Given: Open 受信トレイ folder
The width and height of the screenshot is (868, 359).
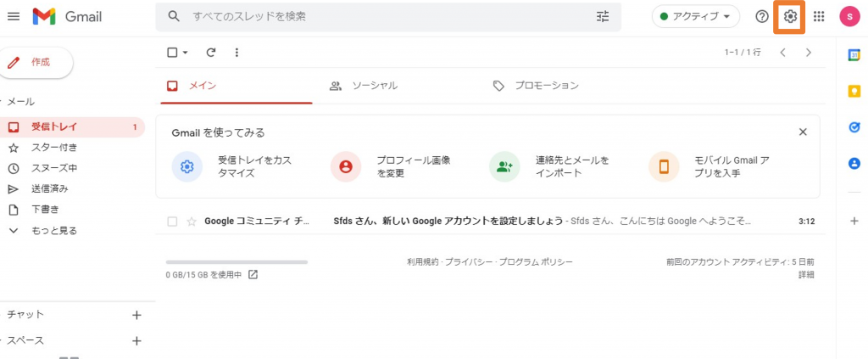Looking at the screenshot, I should coord(72,126).
